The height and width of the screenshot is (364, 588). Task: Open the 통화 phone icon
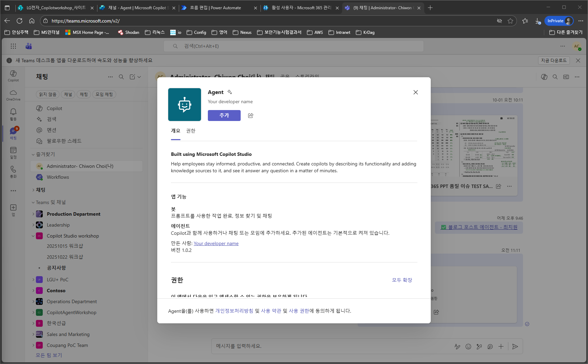click(13, 172)
